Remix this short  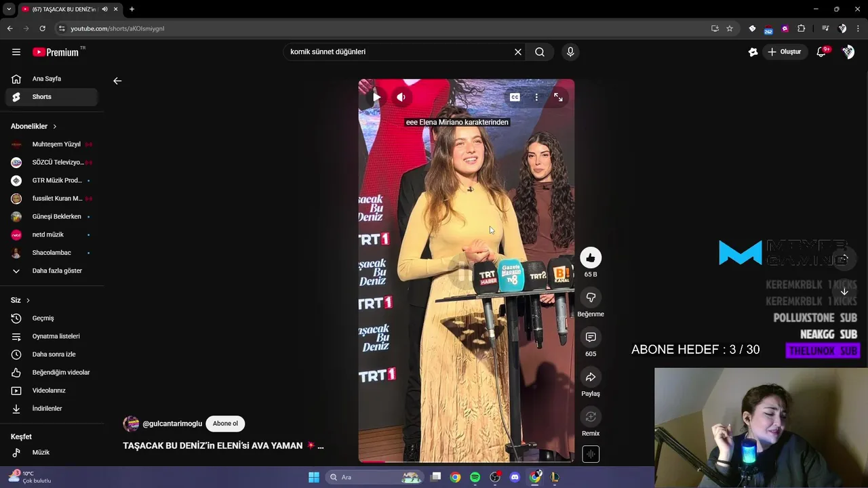coord(591,417)
